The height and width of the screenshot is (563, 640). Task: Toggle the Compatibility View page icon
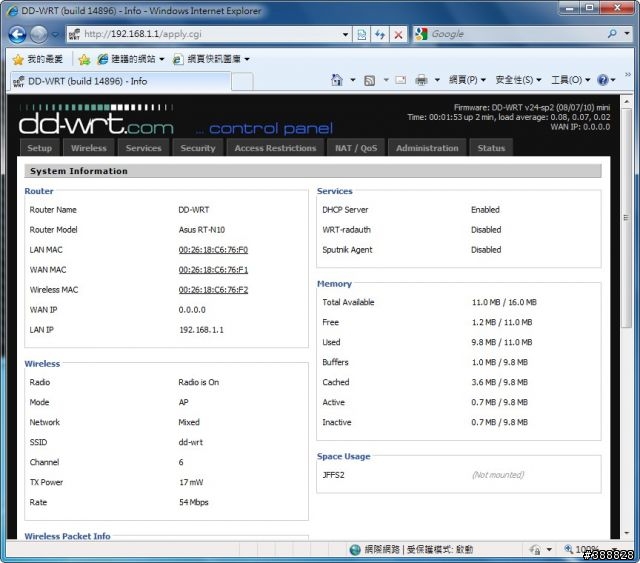click(362, 35)
